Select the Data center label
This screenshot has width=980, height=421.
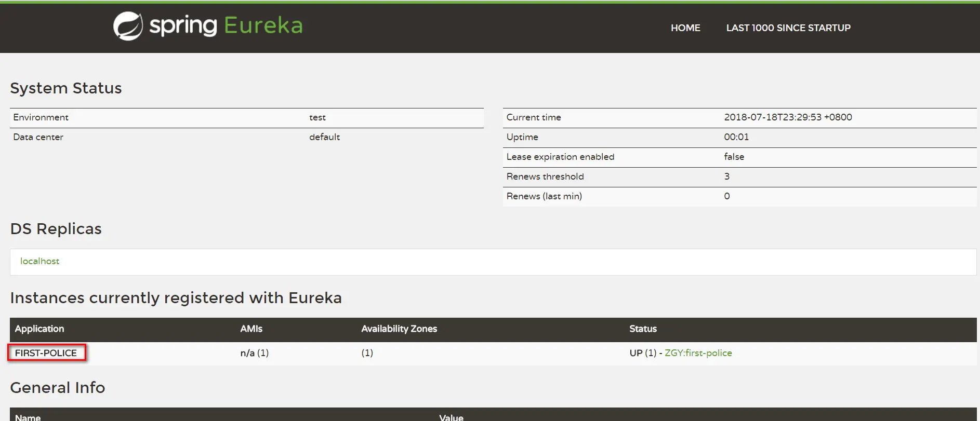coord(38,137)
